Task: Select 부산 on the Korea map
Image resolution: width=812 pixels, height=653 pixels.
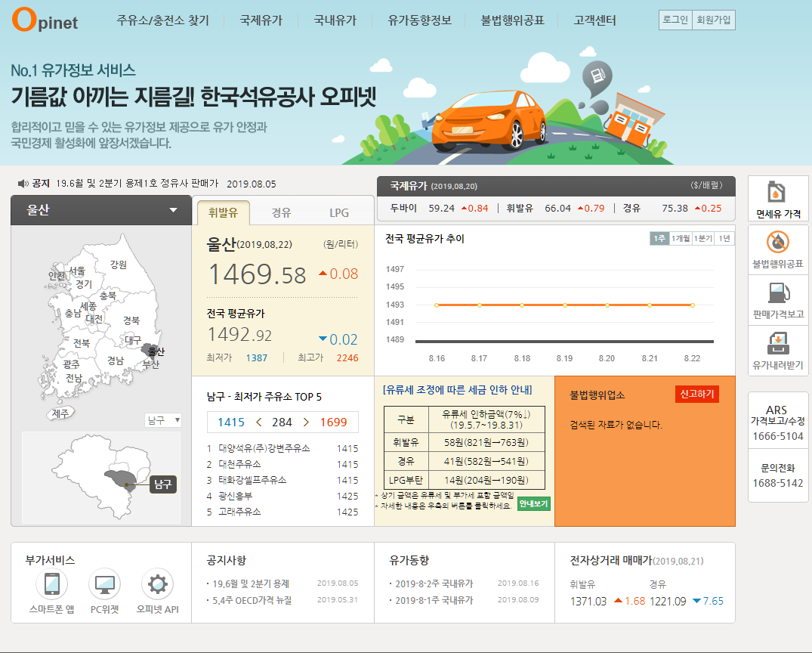Action: point(151,364)
